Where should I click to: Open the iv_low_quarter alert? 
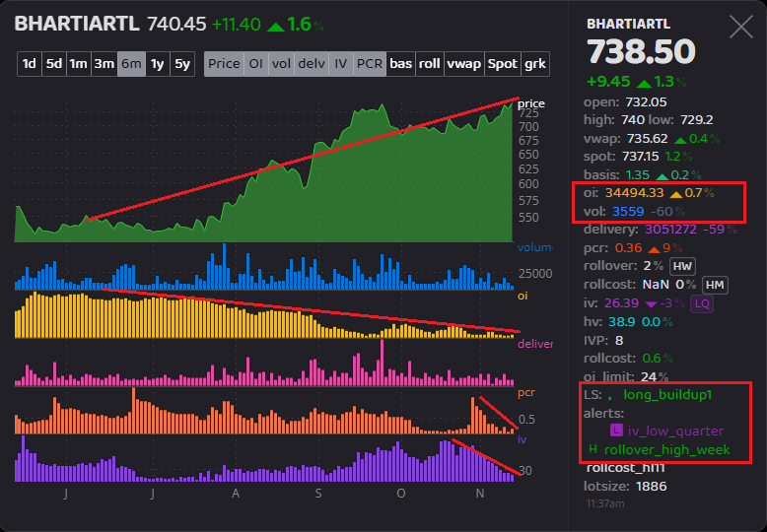tap(675, 431)
